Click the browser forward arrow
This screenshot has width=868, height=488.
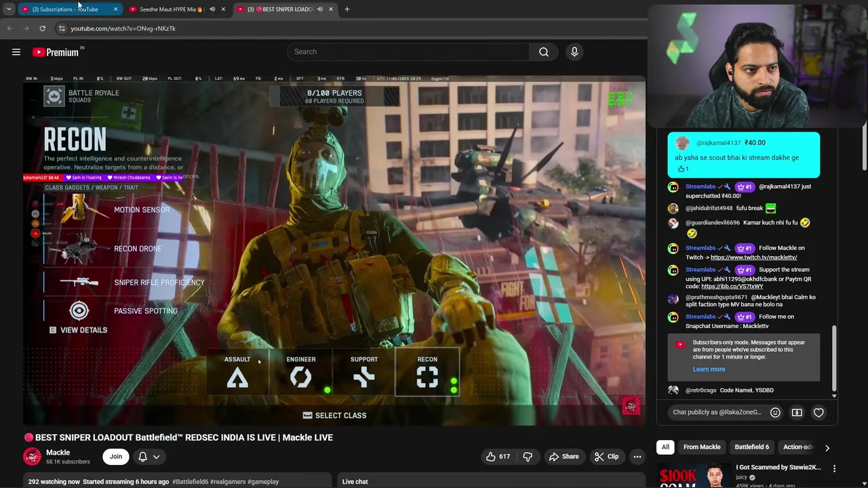coord(26,28)
